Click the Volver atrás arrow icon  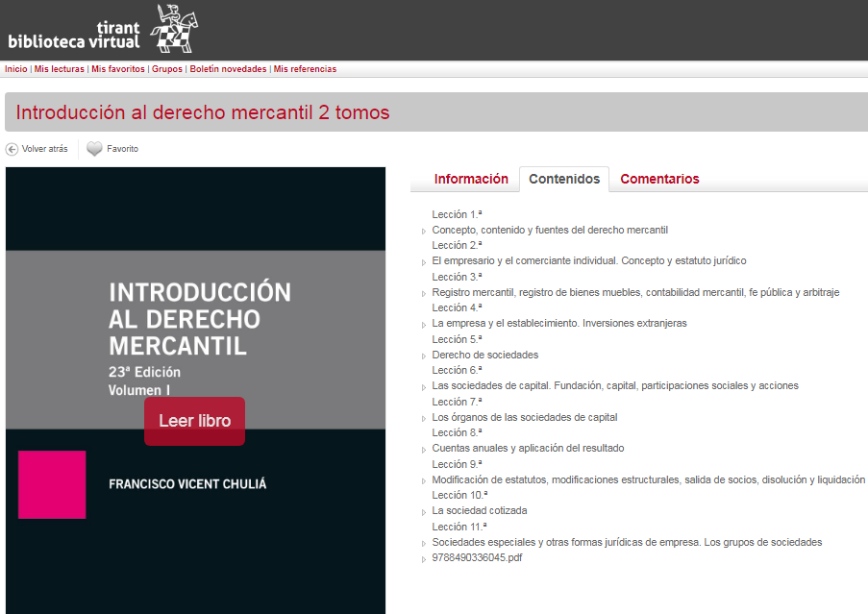12,149
